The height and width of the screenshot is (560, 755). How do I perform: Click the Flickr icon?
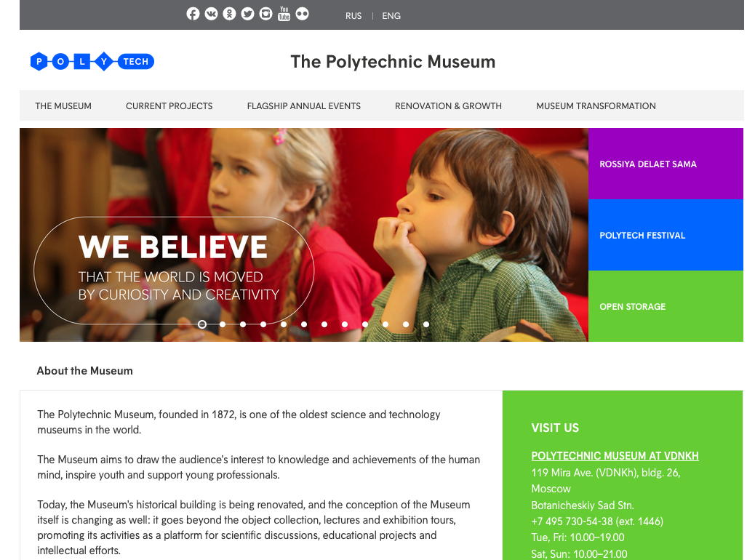coord(302,14)
